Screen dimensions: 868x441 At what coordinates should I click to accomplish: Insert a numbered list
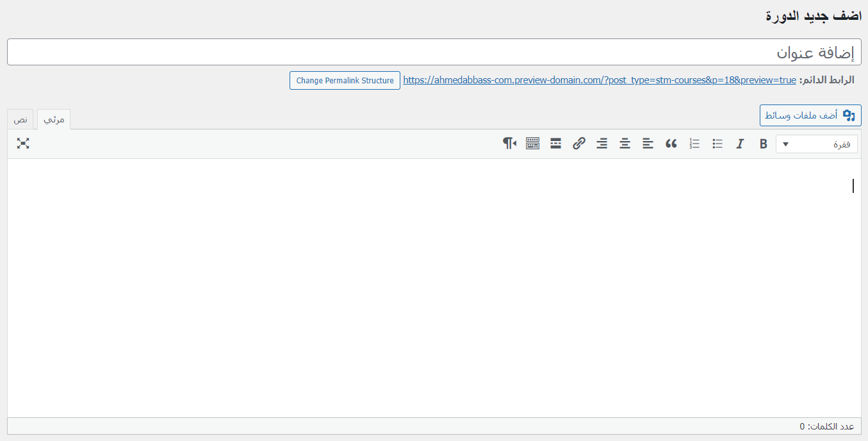tap(694, 144)
